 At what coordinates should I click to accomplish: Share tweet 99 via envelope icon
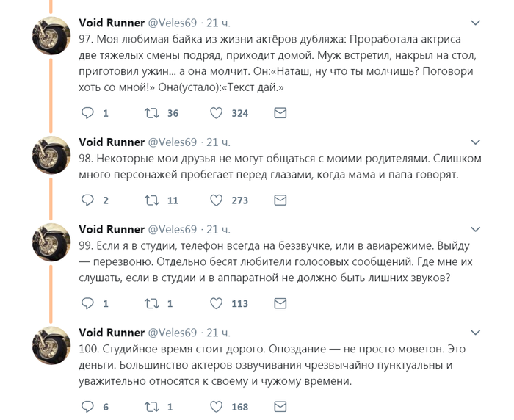[280, 303]
